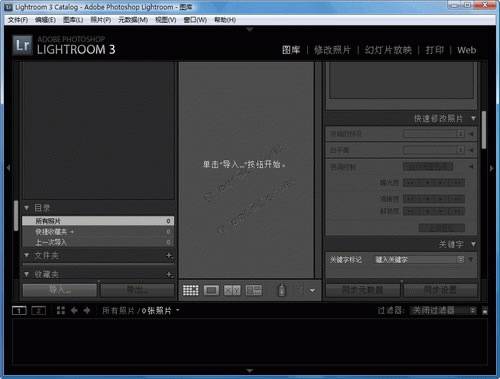The width and height of the screenshot is (500, 379).
Task: Click the 导出... button
Action: click(x=137, y=290)
